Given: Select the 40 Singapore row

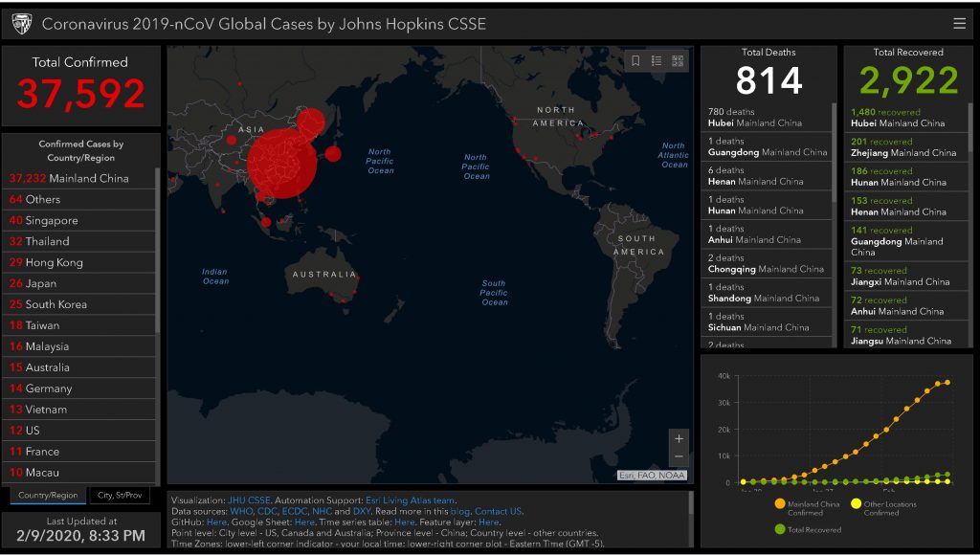Looking at the screenshot, I should 78,221.
